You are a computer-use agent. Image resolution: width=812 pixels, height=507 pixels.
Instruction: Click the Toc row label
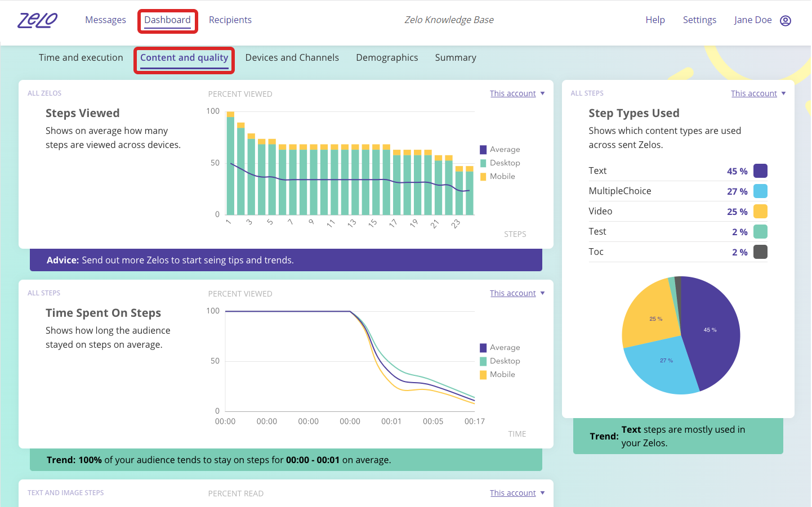[x=596, y=252]
